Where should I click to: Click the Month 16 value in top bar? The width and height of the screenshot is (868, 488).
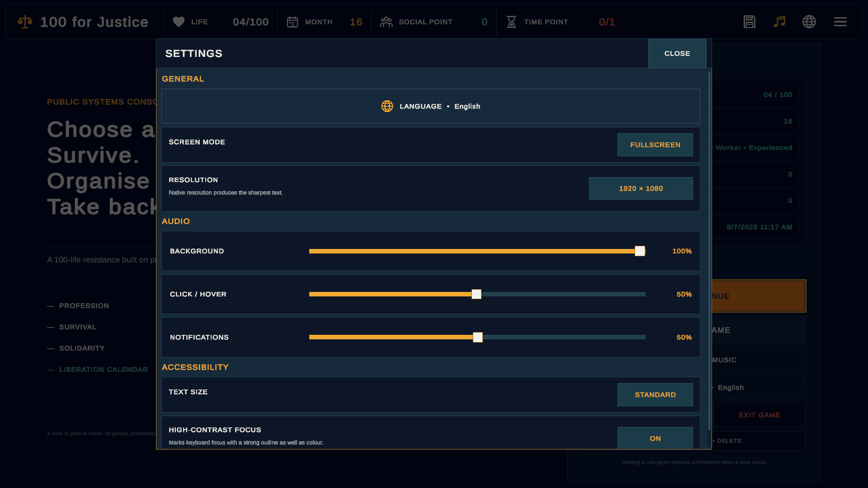[356, 22]
